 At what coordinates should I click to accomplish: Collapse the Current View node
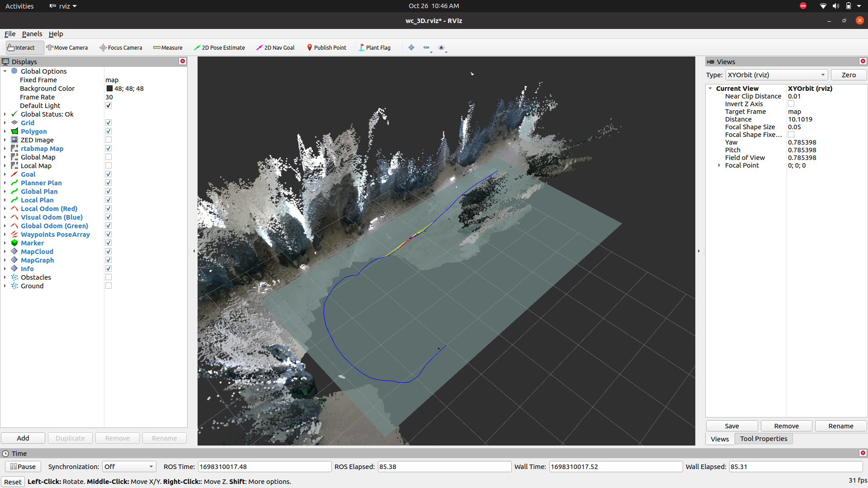(x=711, y=89)
